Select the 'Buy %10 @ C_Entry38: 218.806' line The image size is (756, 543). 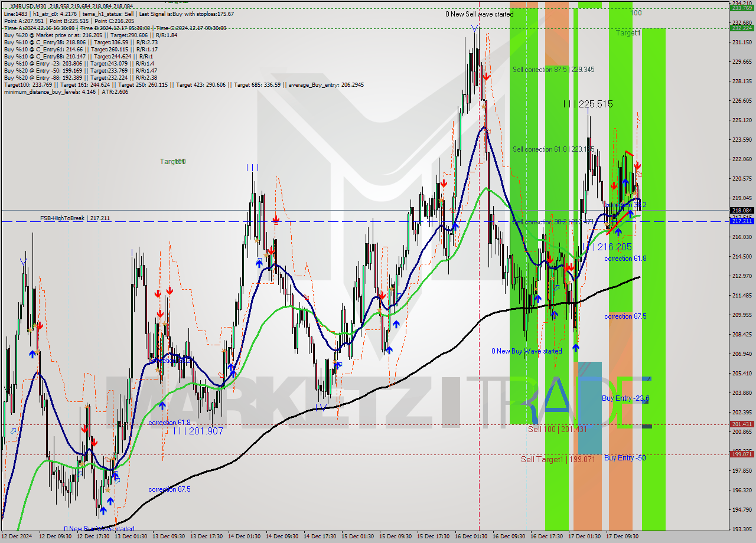80,42
